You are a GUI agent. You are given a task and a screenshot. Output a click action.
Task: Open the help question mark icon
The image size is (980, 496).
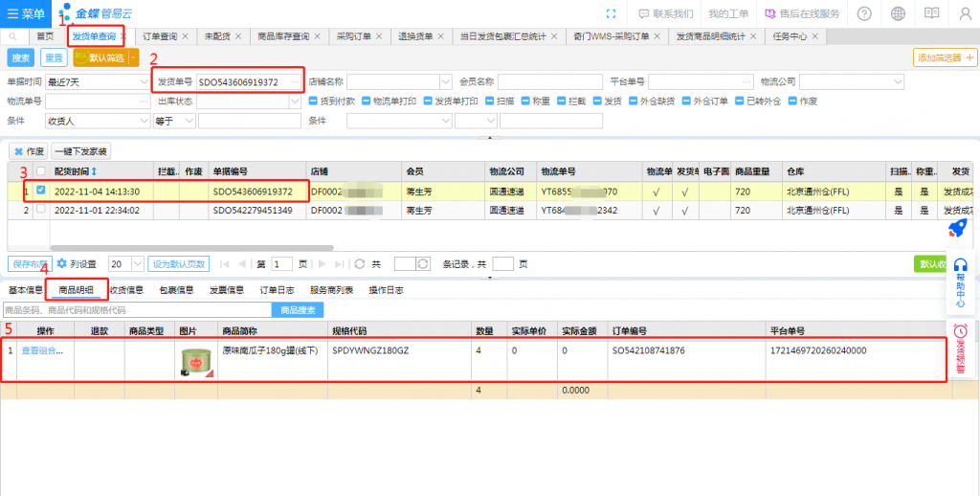point(864,13)
